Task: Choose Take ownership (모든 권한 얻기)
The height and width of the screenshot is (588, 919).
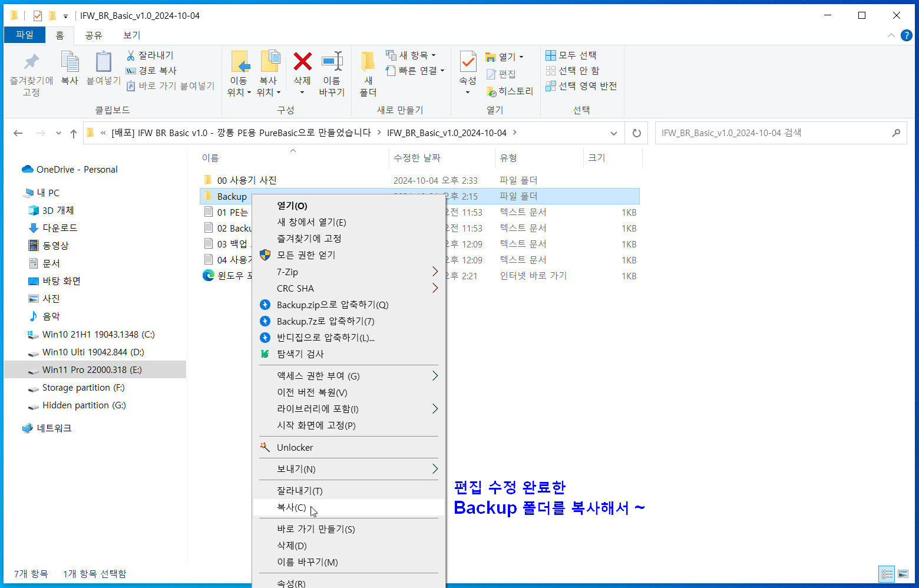Action: coord(348,255)
